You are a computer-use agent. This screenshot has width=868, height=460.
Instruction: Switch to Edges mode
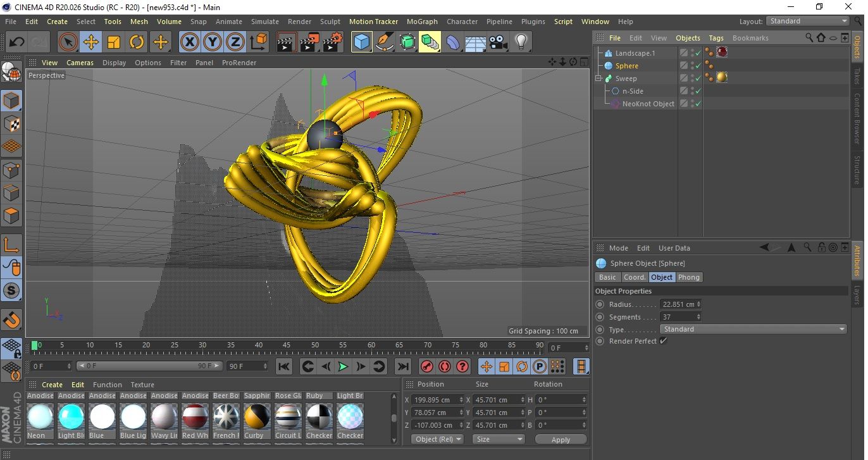pos(12,192)
